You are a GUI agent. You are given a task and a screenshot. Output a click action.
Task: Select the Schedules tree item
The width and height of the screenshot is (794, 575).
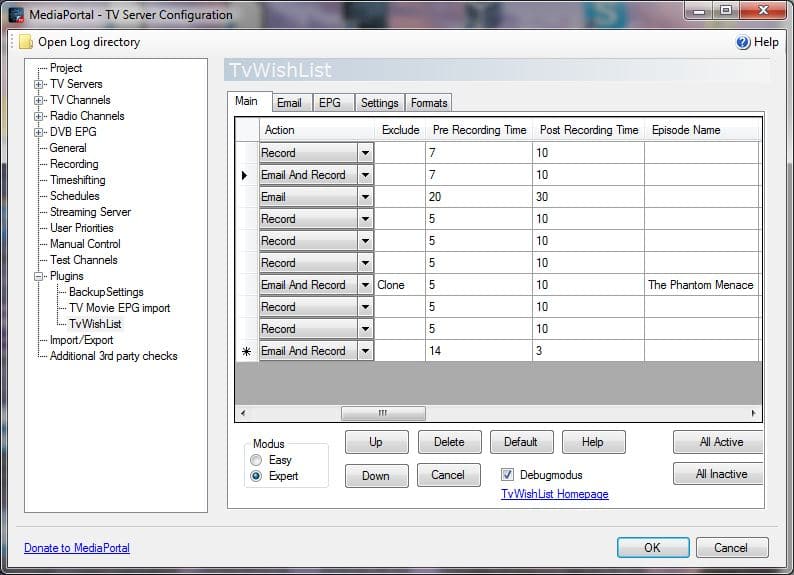pyautogui.click(x=74, y=196)
